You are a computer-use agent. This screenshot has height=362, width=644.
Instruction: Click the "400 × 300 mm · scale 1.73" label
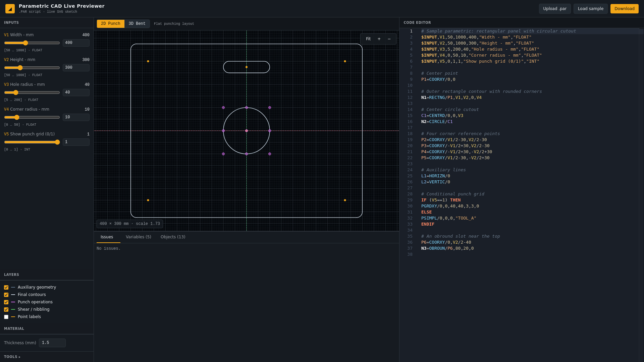130,224
